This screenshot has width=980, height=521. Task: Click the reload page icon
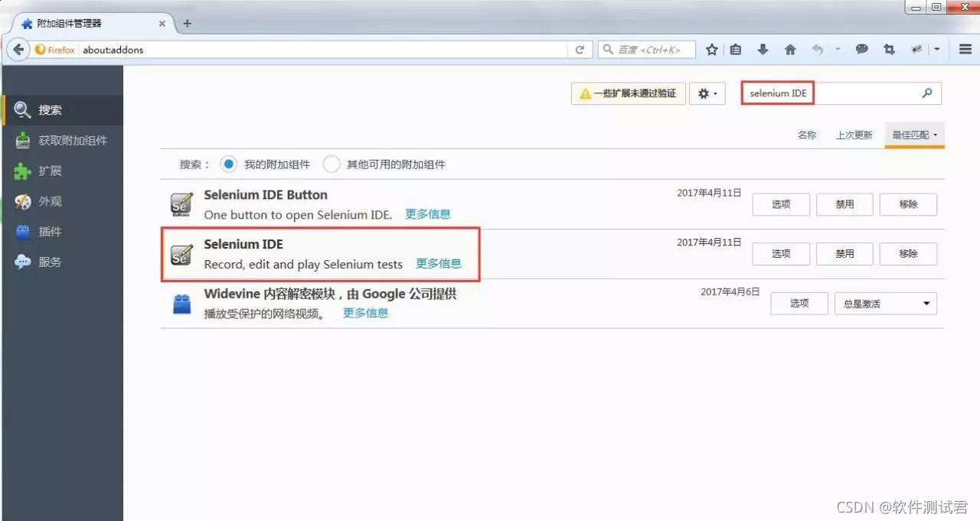coord(580,50)
